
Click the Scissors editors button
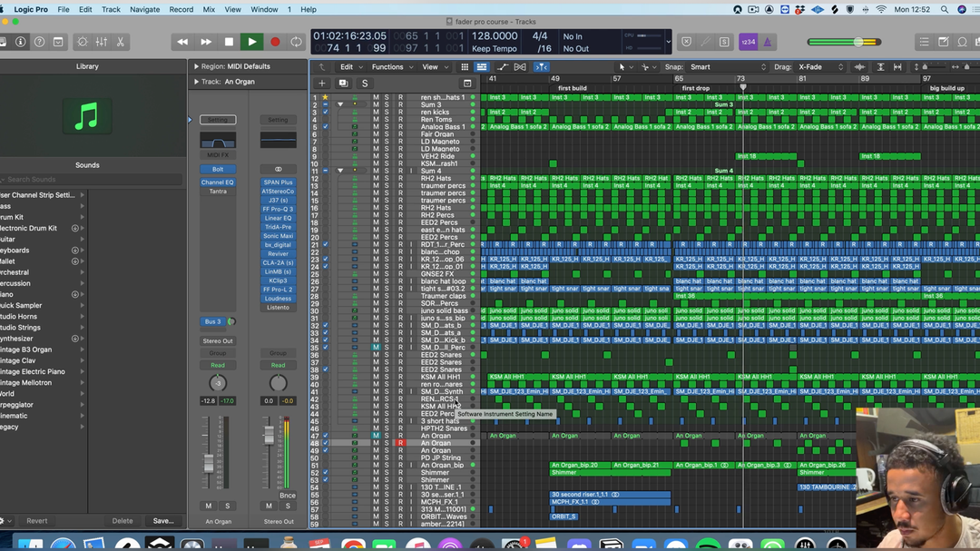coord(120,43)
